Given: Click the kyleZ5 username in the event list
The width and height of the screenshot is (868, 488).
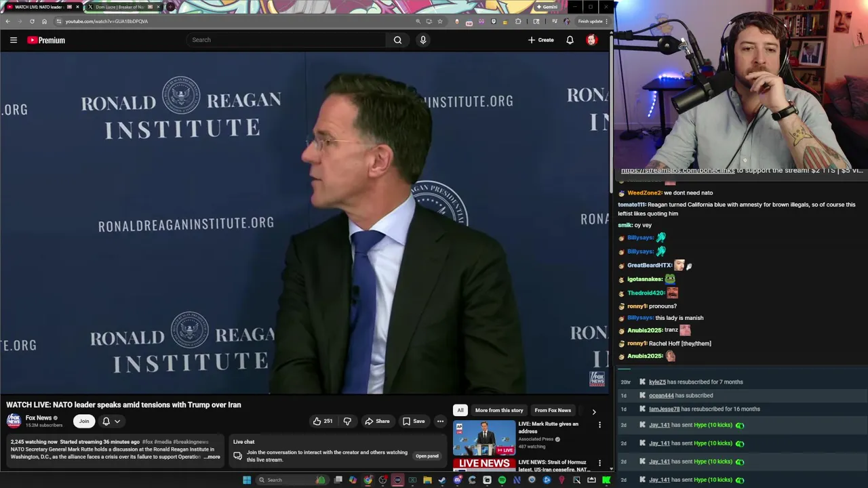Looking at the screenshot, I should 657,382.
